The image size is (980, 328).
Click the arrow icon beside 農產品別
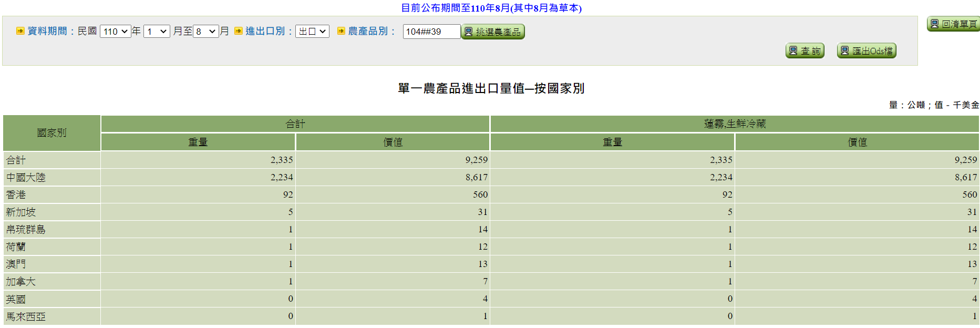(x=341, y=31)
